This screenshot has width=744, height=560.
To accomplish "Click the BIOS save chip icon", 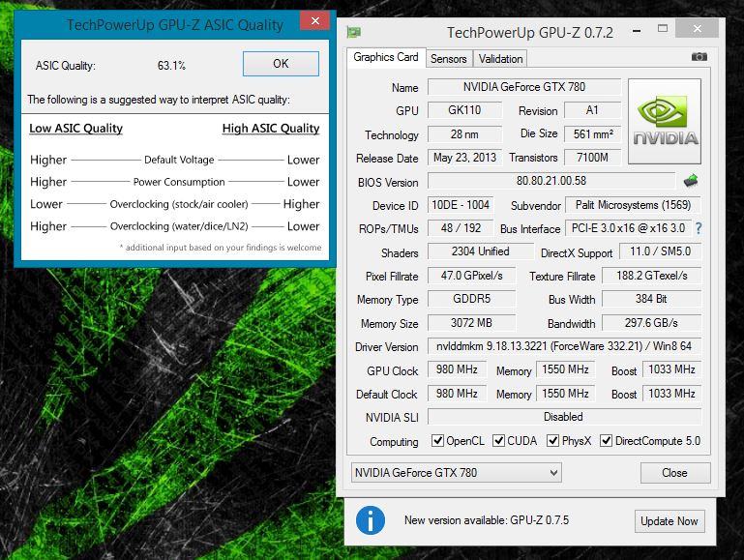I will tap(691, 181).
